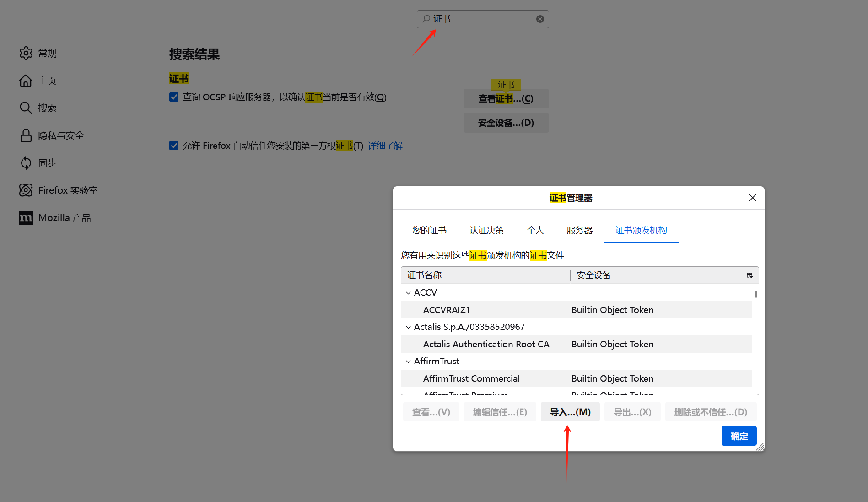Switch to the 认证决策 tab
The height and width of the screenshot is (502, 868).
(x=487, y=230)
